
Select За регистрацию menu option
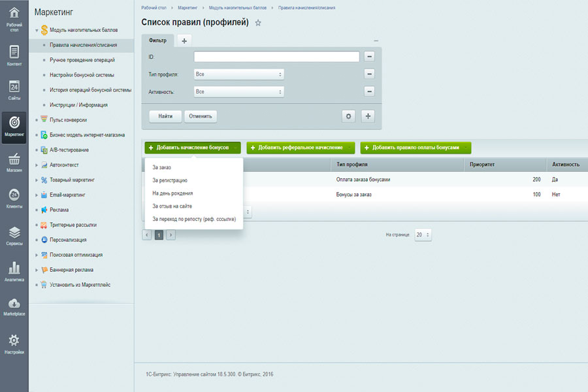pyautogui.click(x=170, y=180)
